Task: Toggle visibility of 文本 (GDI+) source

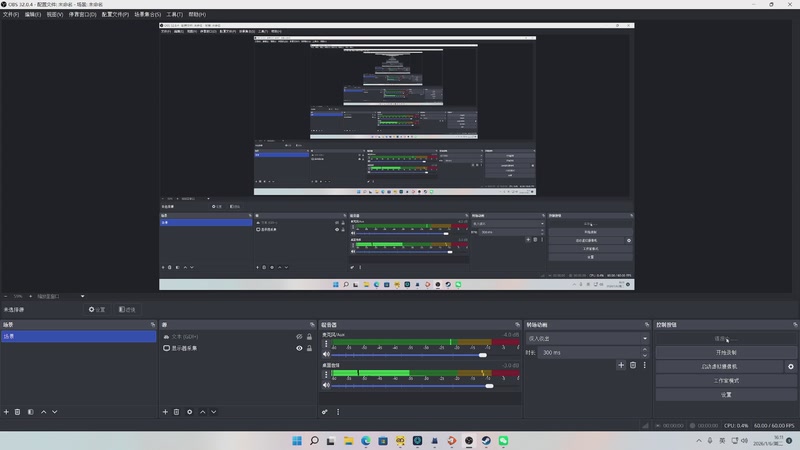Action: [x=299, y=337]
